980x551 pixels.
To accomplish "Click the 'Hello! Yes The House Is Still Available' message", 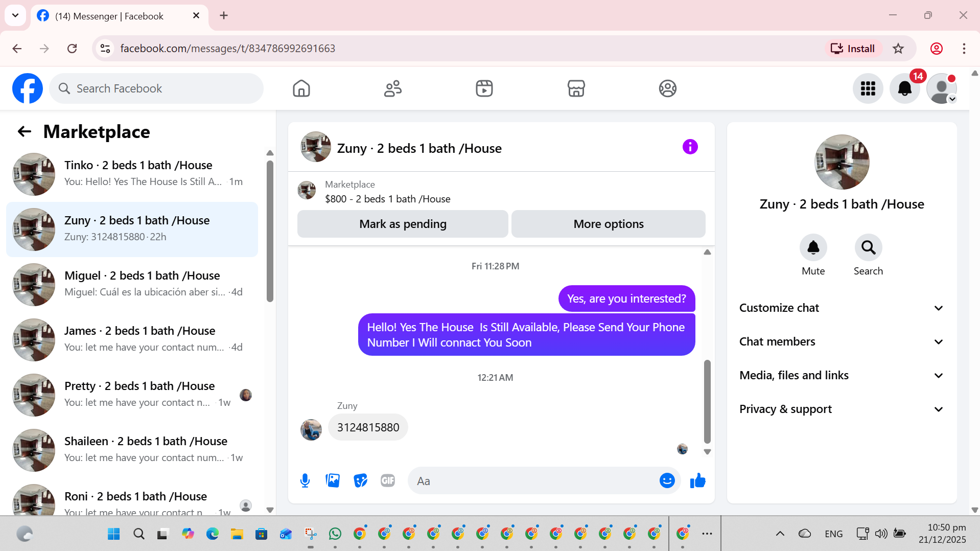I will point(526,335).
